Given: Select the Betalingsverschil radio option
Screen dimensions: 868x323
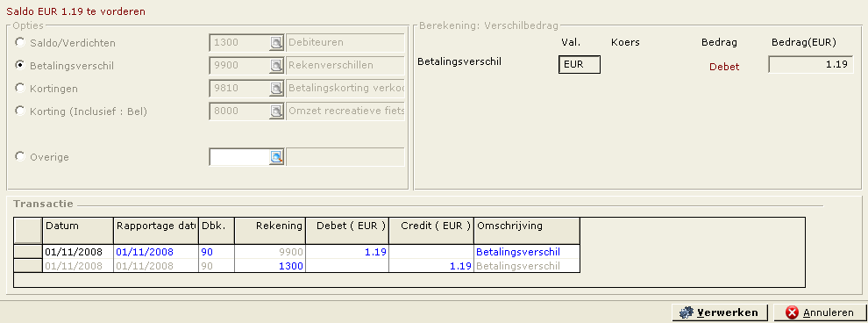Looking at the screenshot, I should [x=20, y=65].
